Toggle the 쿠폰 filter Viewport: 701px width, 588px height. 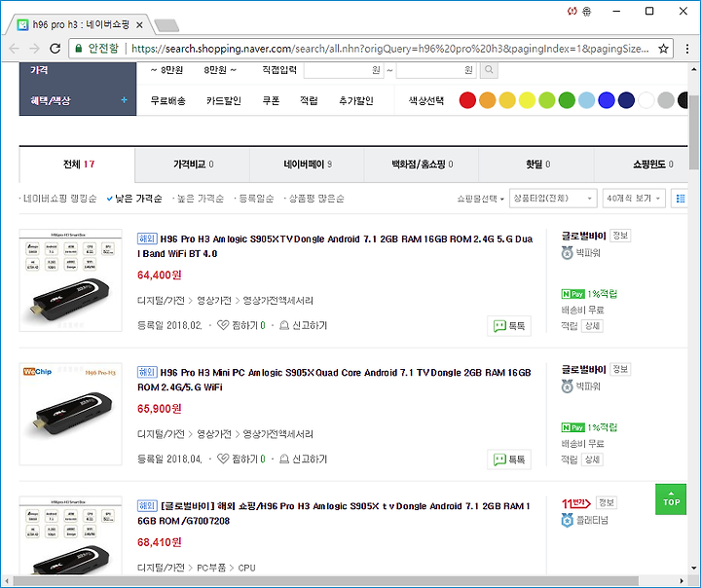pyautogui.click(x=271, y=100)
